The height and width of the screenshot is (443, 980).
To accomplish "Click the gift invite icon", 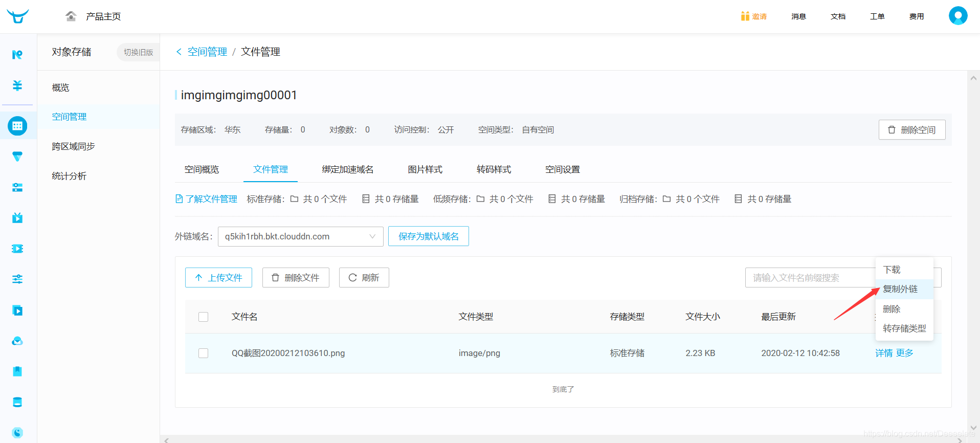I will coord(745,16).
